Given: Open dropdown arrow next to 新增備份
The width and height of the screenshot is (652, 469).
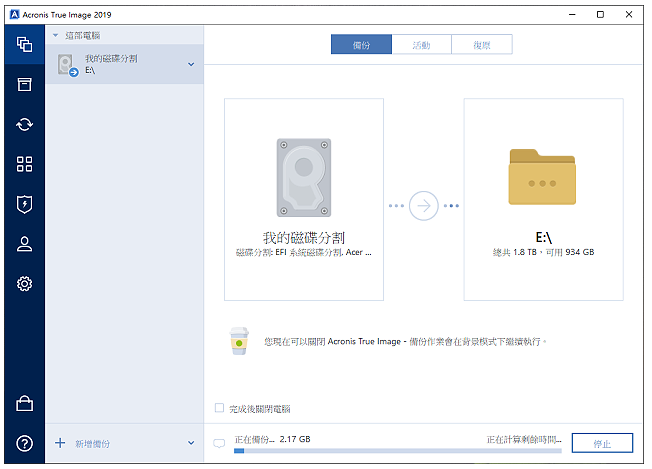Looking at the screenshot, I should (x=191, y=443).
